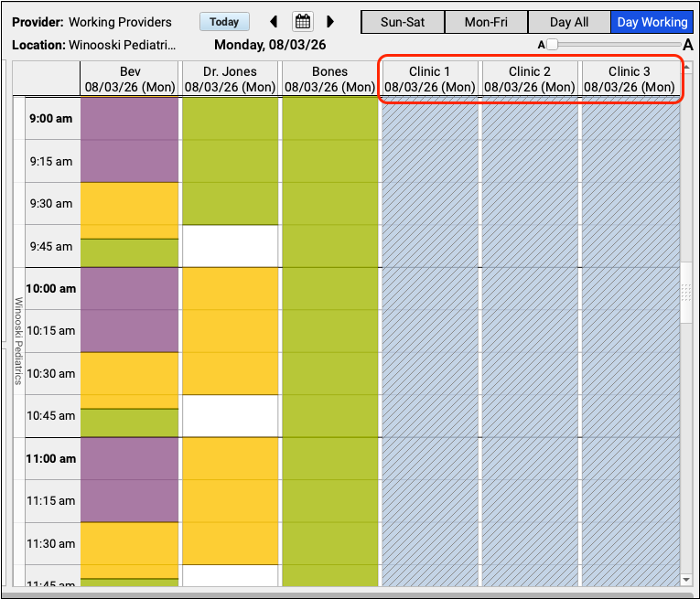The width and height of the screenshot is (700, 599).
Task: Click the 9:00 am time label
Action: [x=51, y=119]
